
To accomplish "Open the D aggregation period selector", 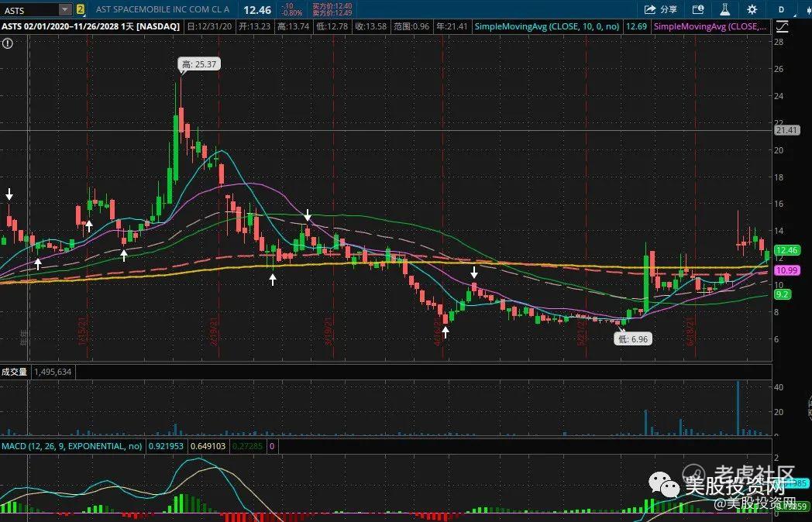I will click(x=782, y=9).
